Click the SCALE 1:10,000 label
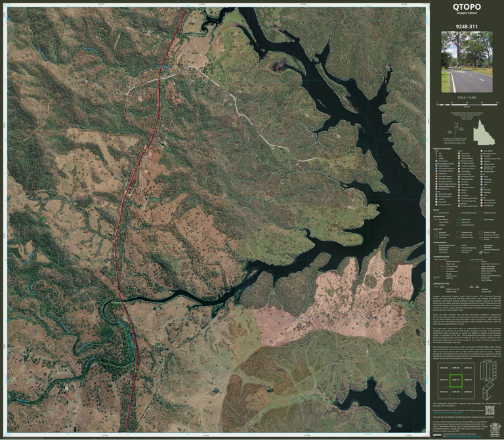The height and width of the screenshot is (440, 504). tap(467, 97)
